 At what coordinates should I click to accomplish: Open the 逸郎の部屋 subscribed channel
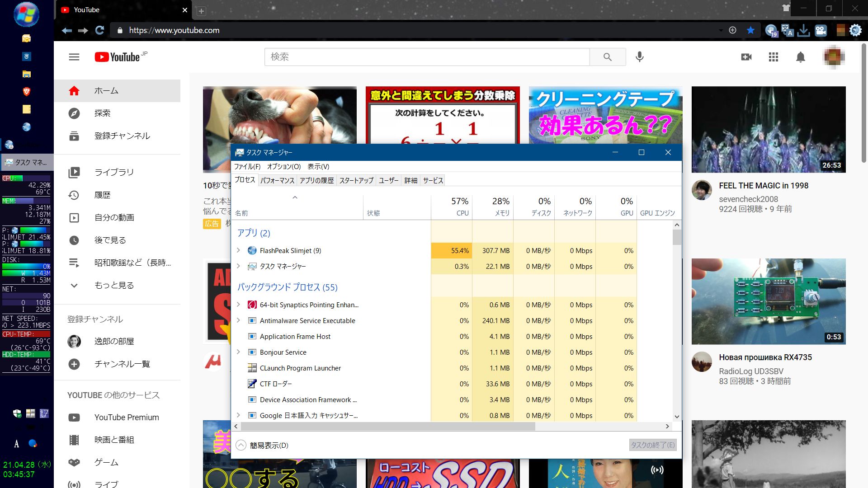[117, 342]
